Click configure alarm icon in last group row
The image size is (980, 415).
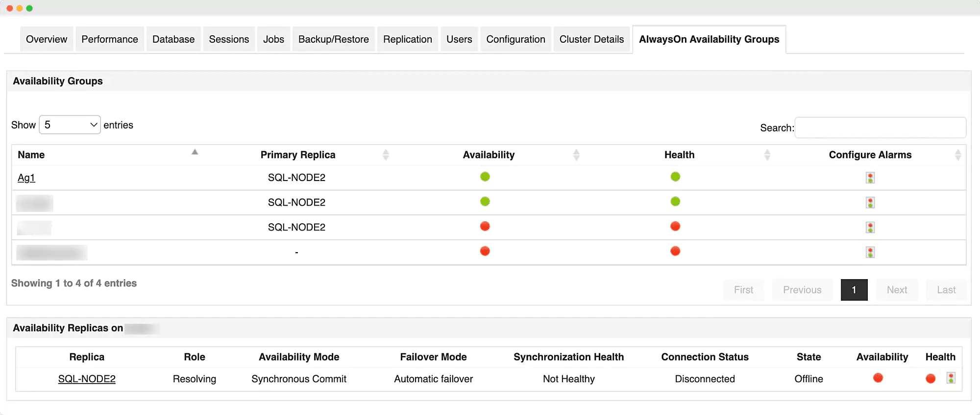coord(870,252)
